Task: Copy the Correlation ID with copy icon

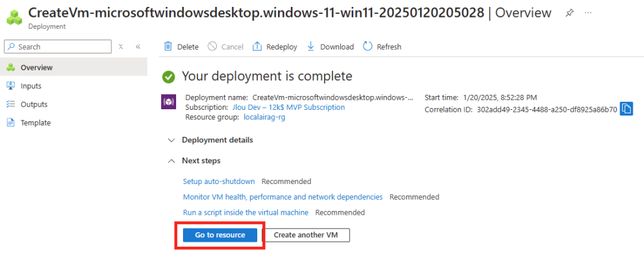Action: pyautogui.click(x=626, y=109)
